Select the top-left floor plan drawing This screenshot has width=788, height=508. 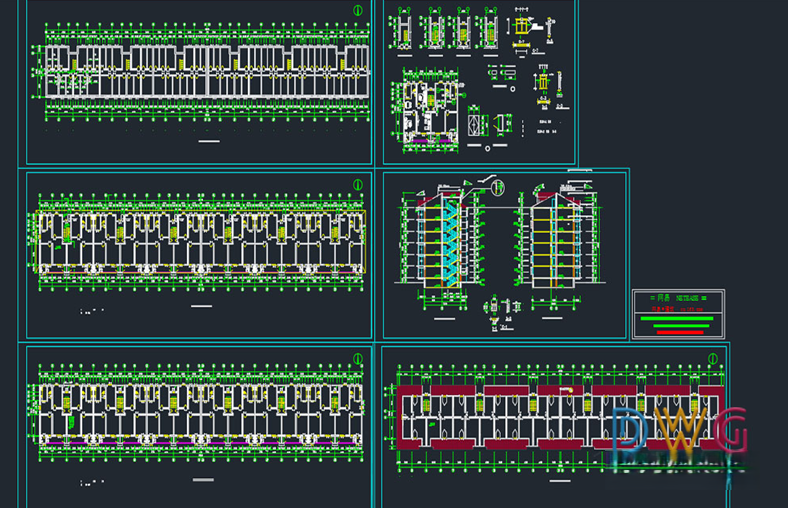point(201,71)
